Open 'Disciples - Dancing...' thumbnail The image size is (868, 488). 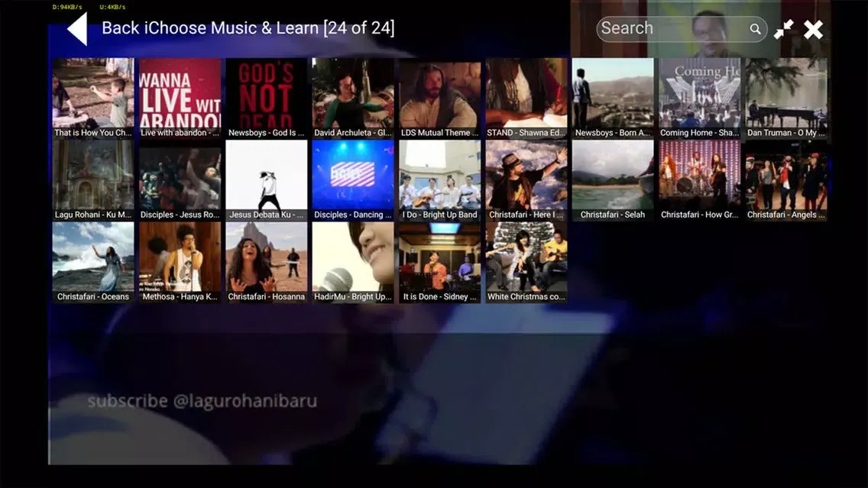[353, 180]
